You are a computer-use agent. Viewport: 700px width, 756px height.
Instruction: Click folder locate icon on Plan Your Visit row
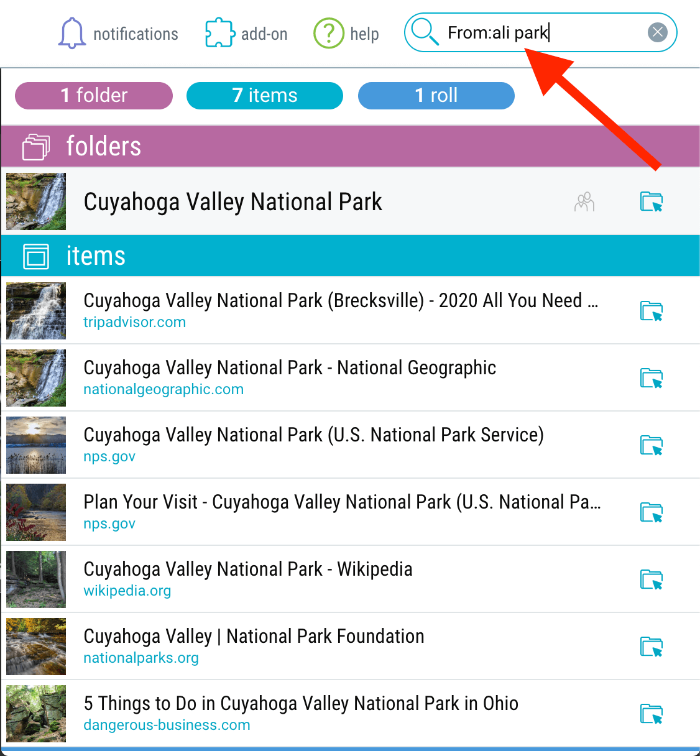point(652,512)
